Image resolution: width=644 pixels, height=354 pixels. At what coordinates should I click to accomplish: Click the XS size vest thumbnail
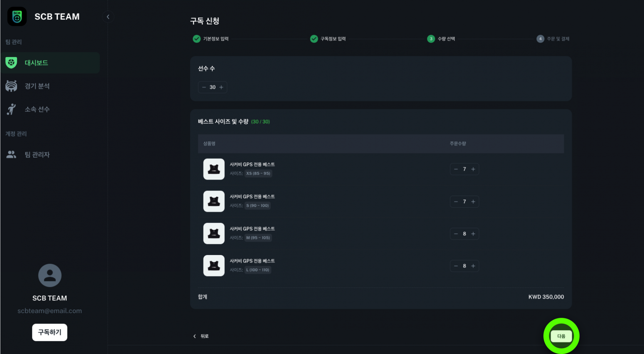(x=214, y=169)
